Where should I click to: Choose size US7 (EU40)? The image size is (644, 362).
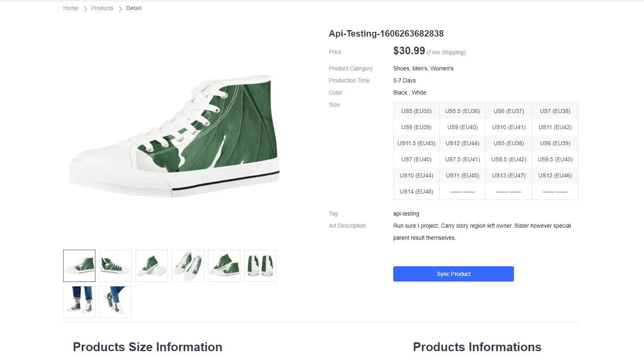coord(416,159)
